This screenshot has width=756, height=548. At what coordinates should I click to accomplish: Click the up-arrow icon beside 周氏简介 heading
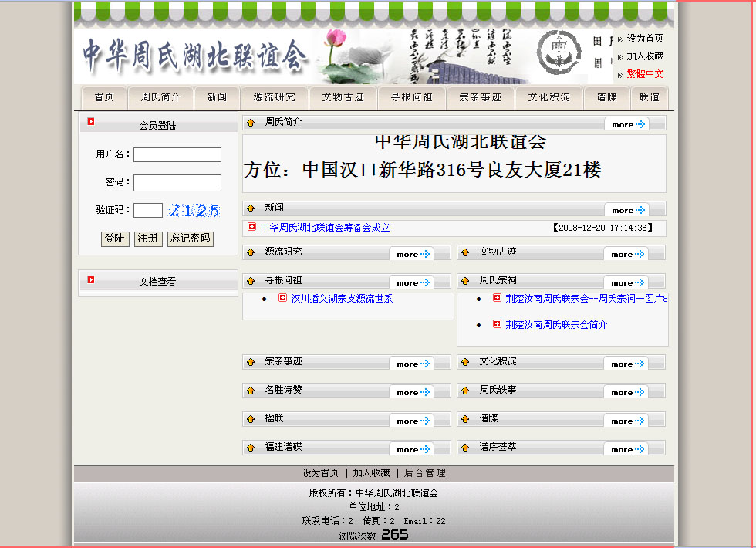point(251,123)
